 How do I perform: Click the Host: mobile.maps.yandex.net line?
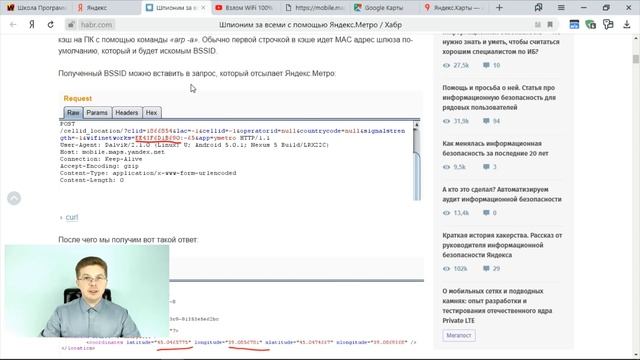coord(112,152)
